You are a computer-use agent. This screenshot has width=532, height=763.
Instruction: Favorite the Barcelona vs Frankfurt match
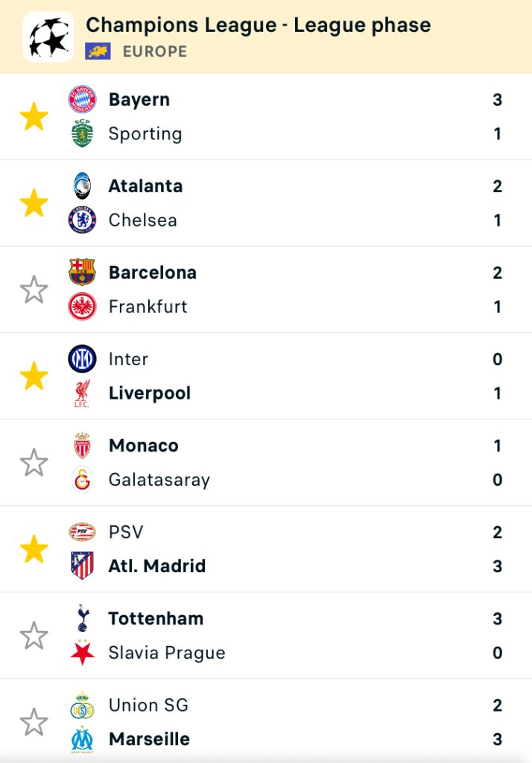pos(34,290)
